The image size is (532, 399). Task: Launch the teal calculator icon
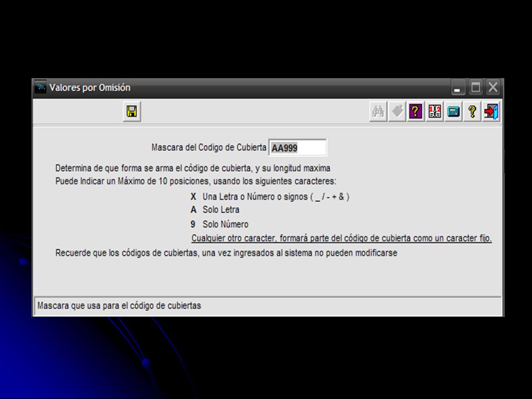click(x=453, y=111)
